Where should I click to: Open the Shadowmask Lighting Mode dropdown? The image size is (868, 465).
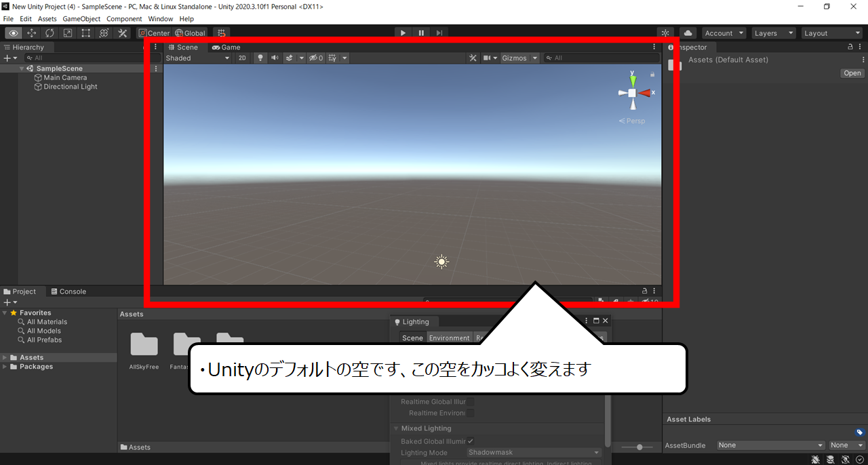pyautogui.click(x=534, y=453)
